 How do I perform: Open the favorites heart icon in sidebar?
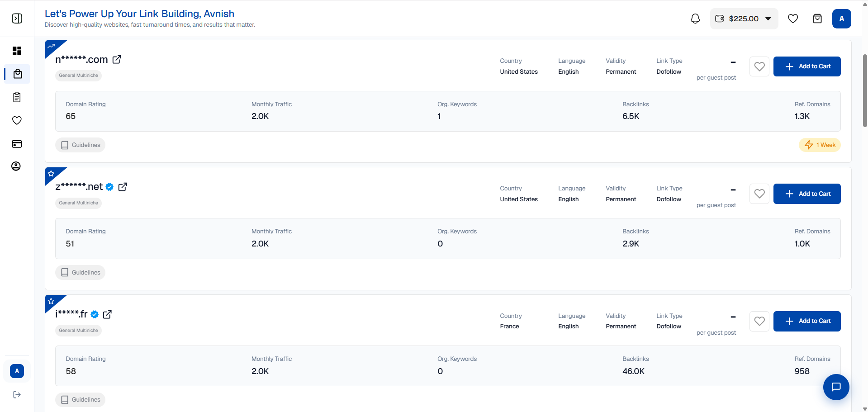pyautogui.click(x=17, y=120)
